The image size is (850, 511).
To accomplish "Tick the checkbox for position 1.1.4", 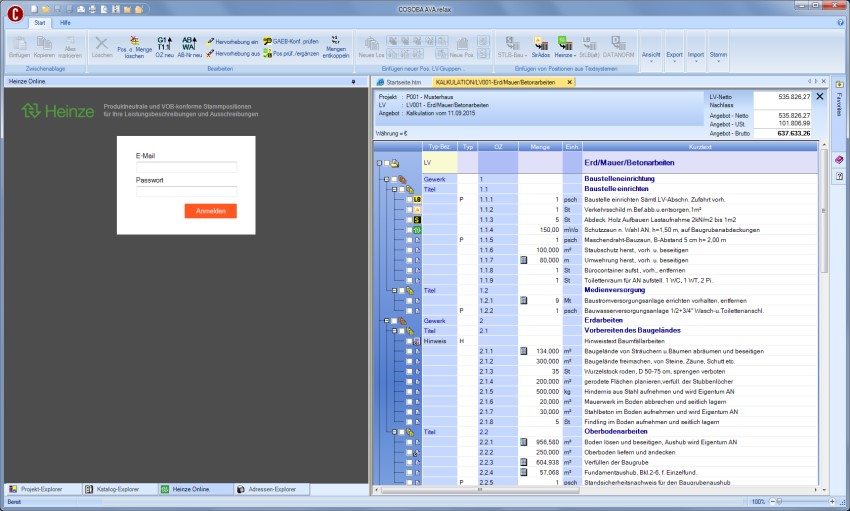I will (x=409, y=230).
